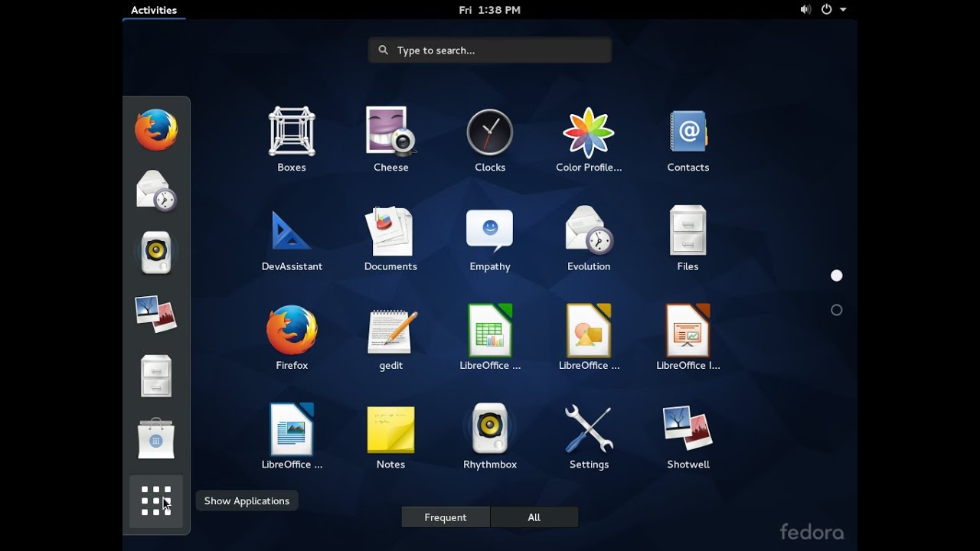Viewport: 980px width, 551px height.
Task: Open Color Profile viewer
Action: click(x=589, y=139)
